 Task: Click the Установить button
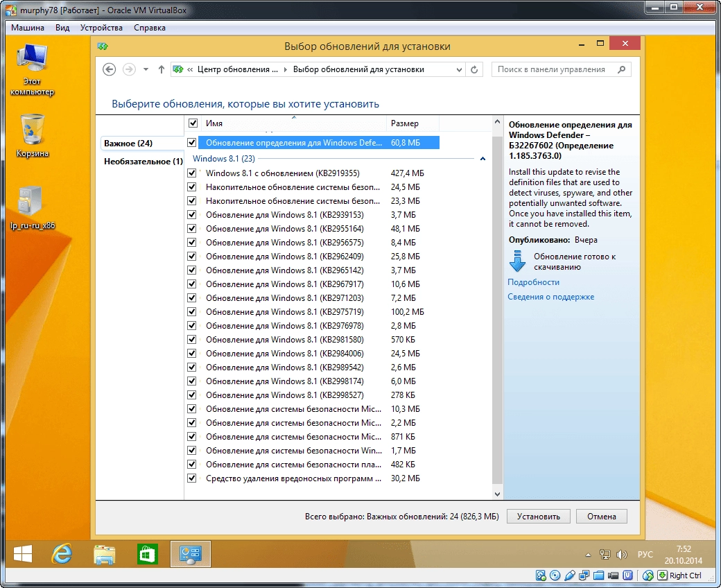(539, 517)
